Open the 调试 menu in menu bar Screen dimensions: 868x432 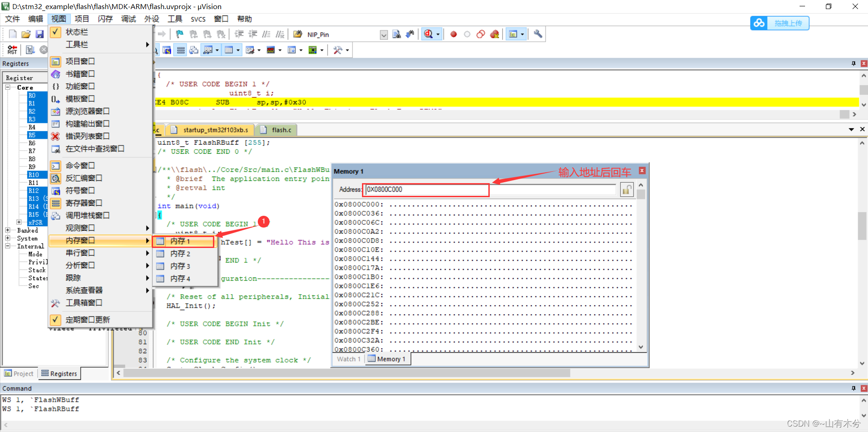coord(128,19)
